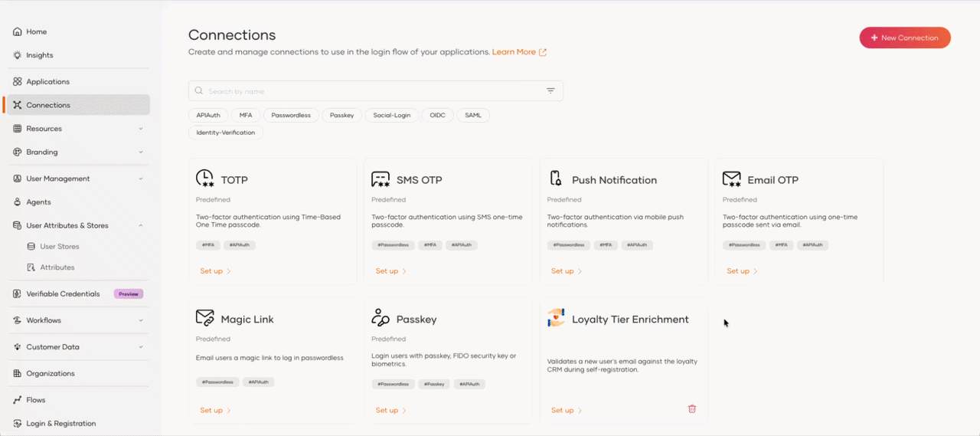
Task: Click the Workflows icon in sidebar
Action: pyautogui.click(x=18, y=320)
